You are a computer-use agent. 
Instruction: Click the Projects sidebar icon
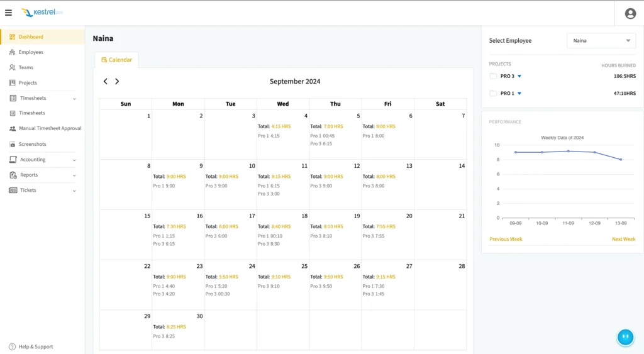(13, 83)
